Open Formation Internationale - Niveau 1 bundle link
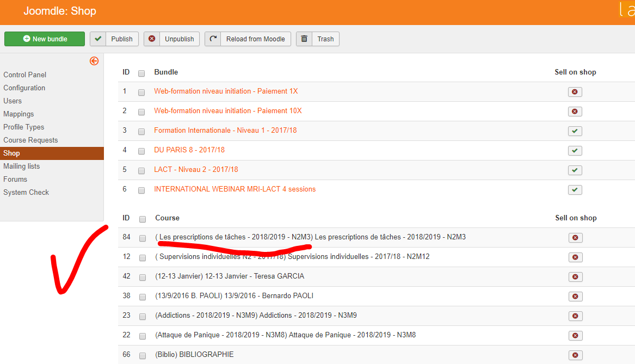 click(x=225, y=131)
